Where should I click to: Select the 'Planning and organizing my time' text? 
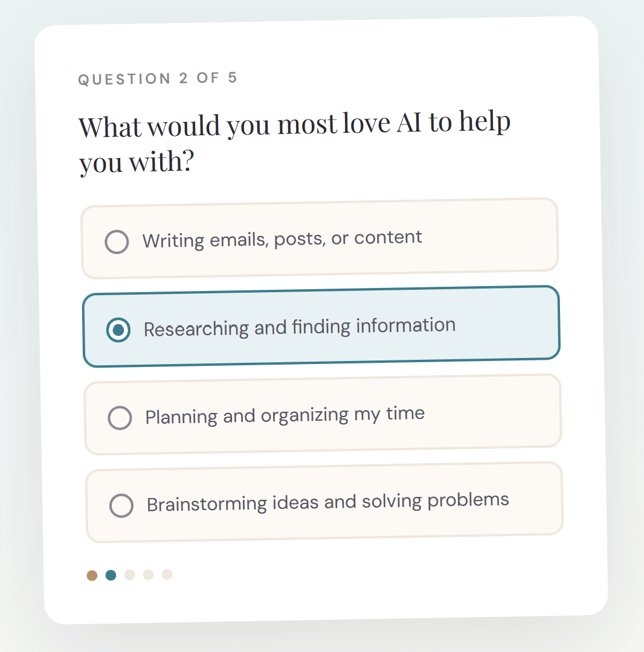tap(285, 416)
